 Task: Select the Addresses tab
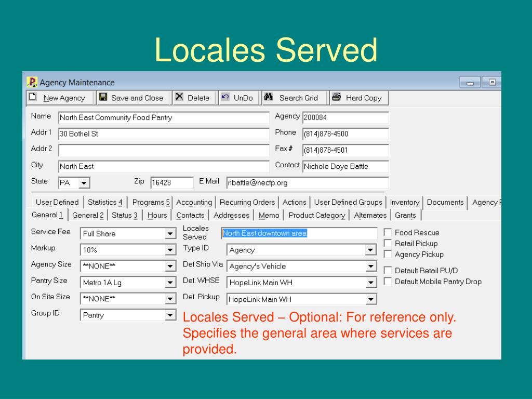click(231, 215)
